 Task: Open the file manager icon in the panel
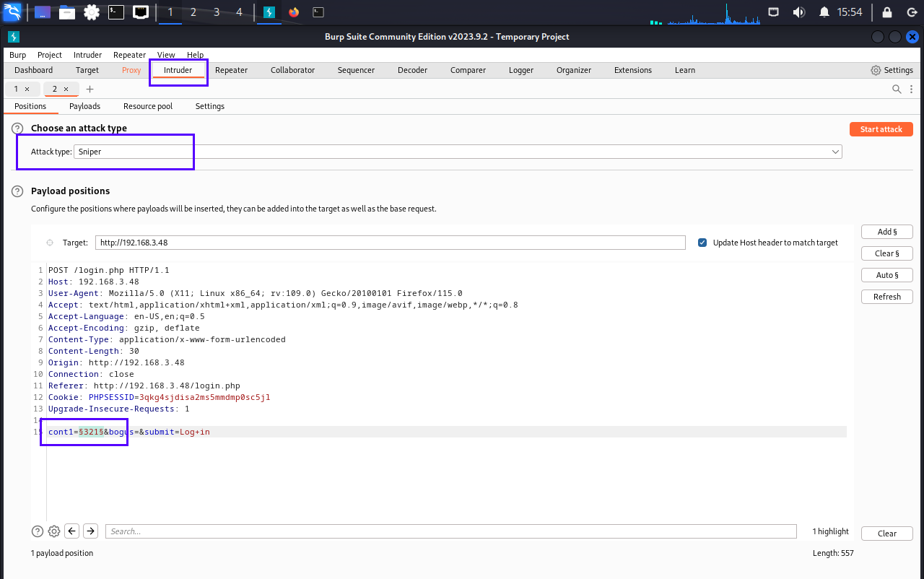[x=67, y=12]
